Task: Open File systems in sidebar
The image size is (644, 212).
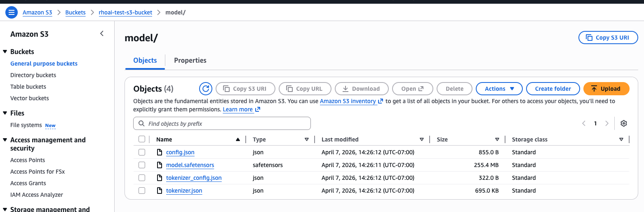Action: point(26,125)
